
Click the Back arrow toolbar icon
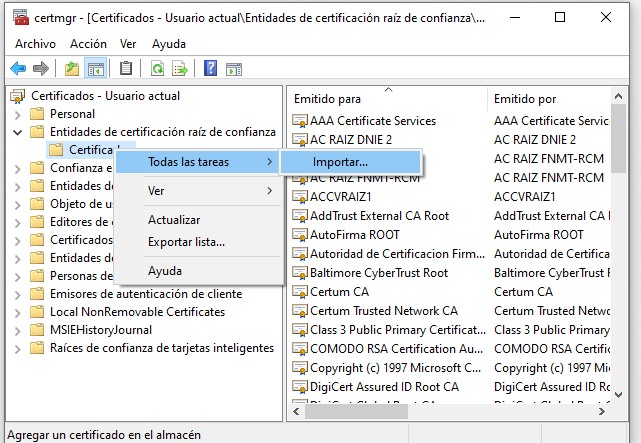[x=18, y=68]
